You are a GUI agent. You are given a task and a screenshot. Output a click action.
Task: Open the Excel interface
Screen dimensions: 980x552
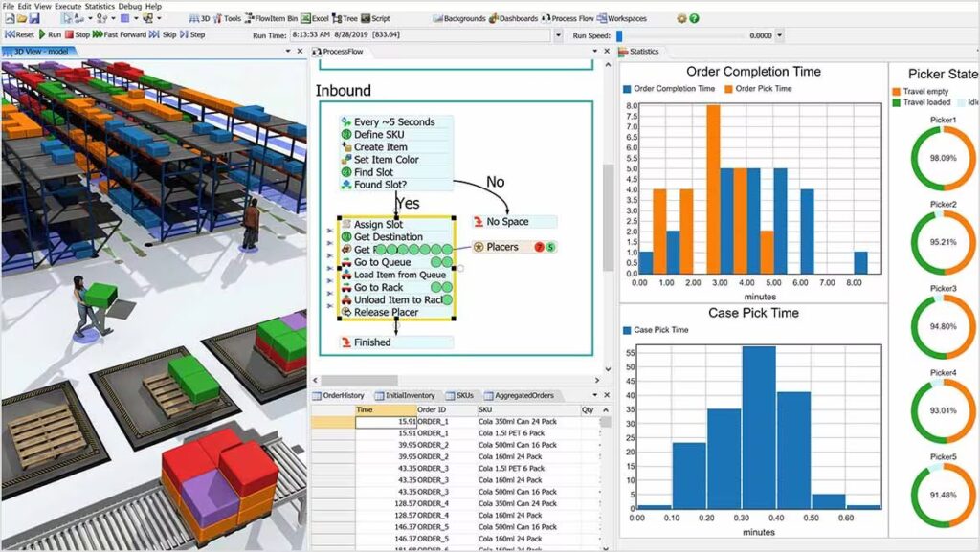tap(314, 17)
